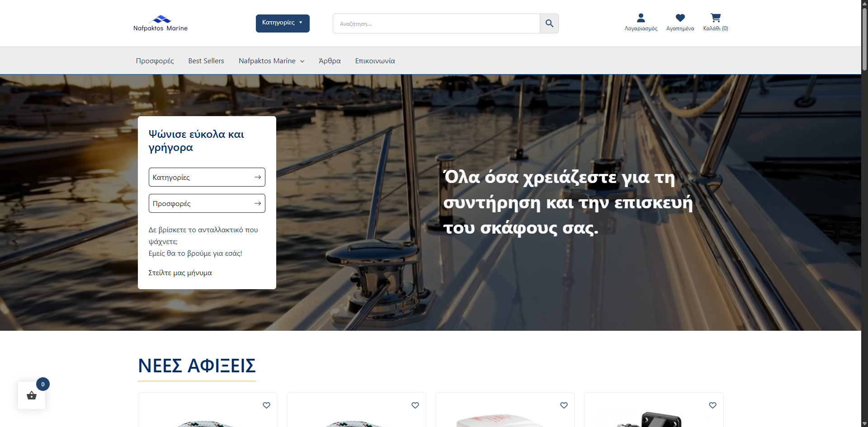Image resolution: width=868 pixels, height=427 pixels.
Task: Toggle wishlist heart on the fourth product
Action: [712, 405]
